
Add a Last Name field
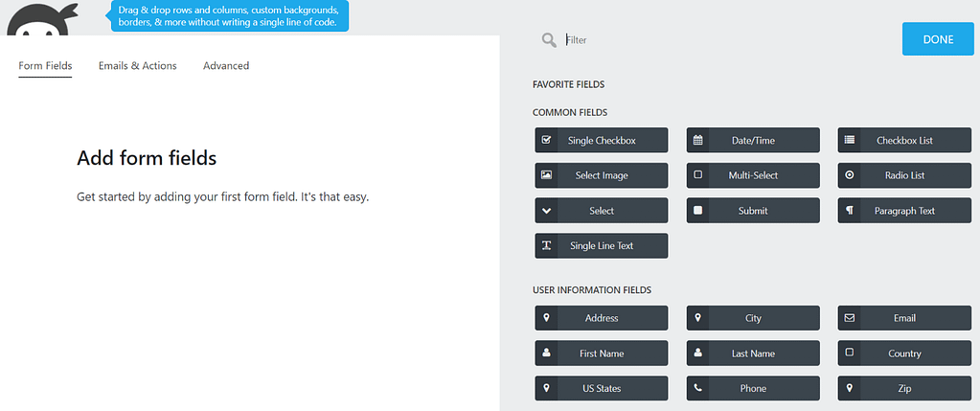(753, 353)
